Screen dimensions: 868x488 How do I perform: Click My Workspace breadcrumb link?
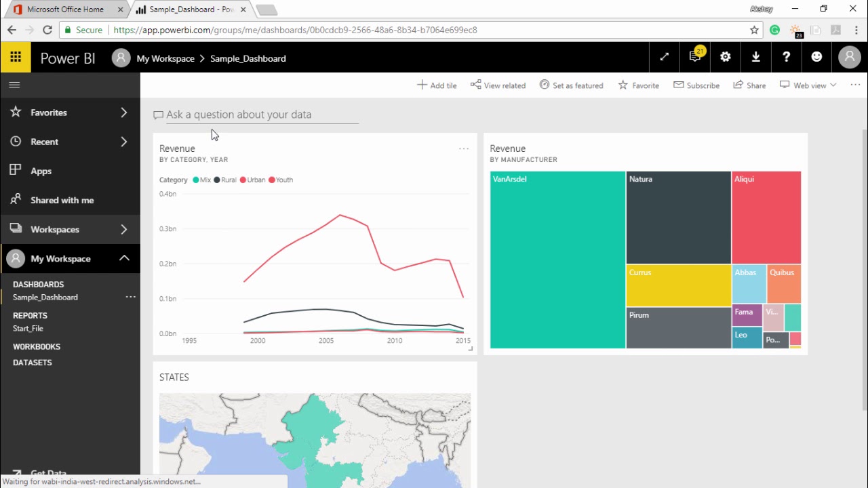click(x=165, y=58)
